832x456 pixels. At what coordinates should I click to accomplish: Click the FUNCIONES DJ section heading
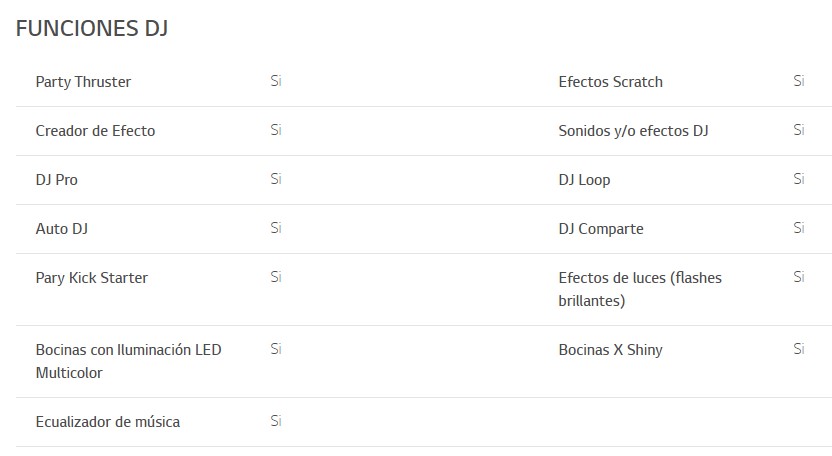[x=92, y=28]
